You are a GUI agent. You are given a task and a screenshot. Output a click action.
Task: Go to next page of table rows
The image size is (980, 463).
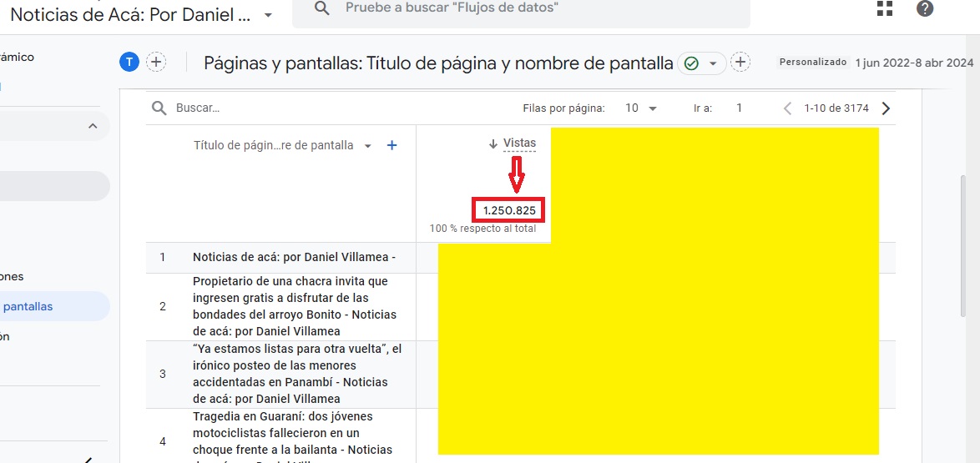[x=886, y=108]
